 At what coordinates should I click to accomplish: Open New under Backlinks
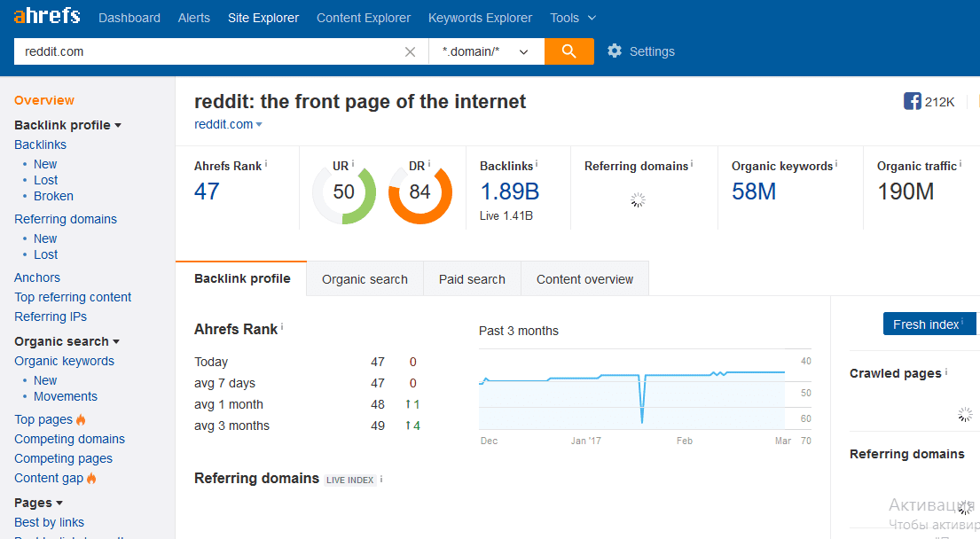(45, 164)
